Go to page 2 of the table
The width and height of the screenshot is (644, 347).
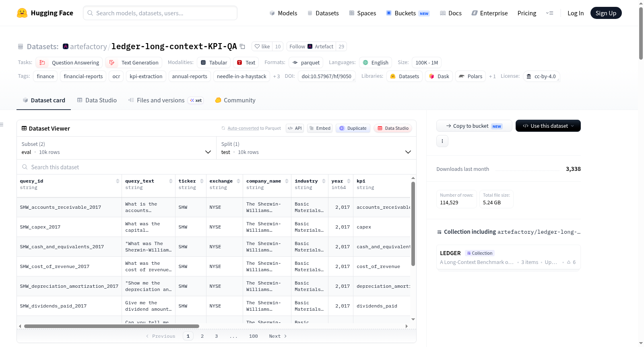click(x=202, y=336)
